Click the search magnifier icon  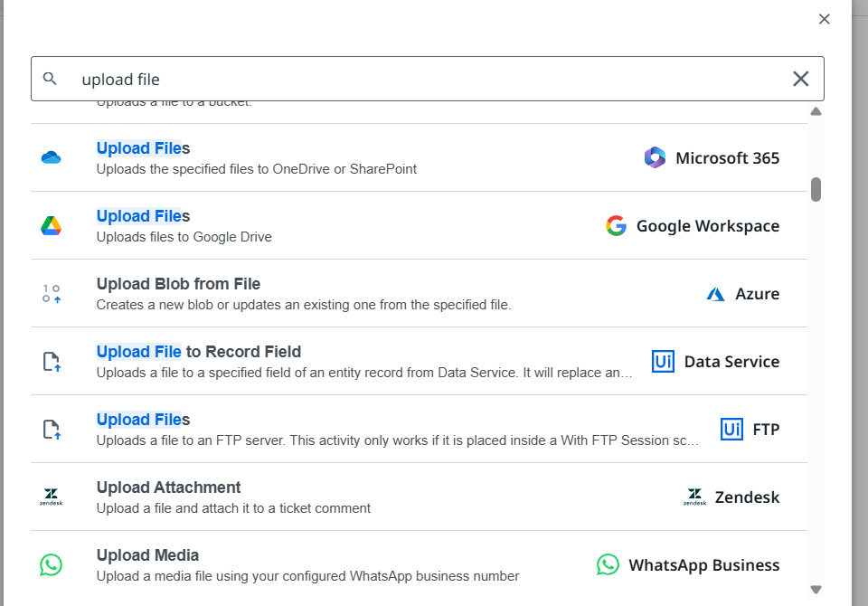51,79
